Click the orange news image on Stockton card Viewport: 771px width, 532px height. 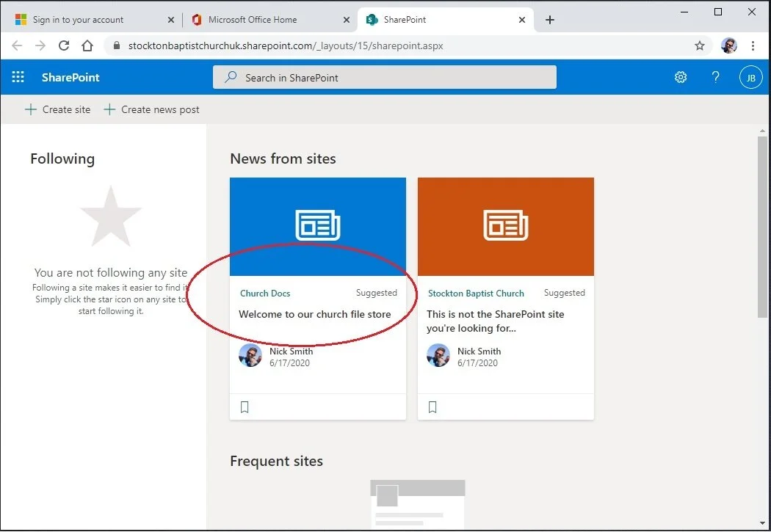click(x=505, y=227)
